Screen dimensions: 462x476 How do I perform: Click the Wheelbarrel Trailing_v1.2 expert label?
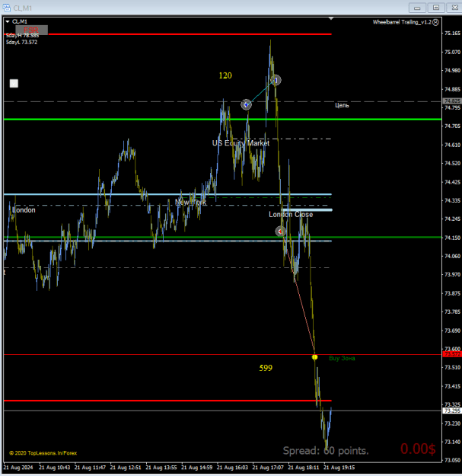402,22
